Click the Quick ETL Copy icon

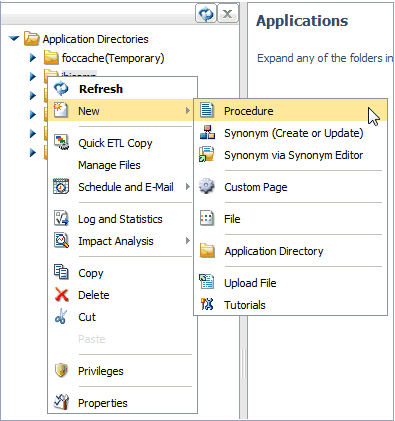tap(61, 142)
